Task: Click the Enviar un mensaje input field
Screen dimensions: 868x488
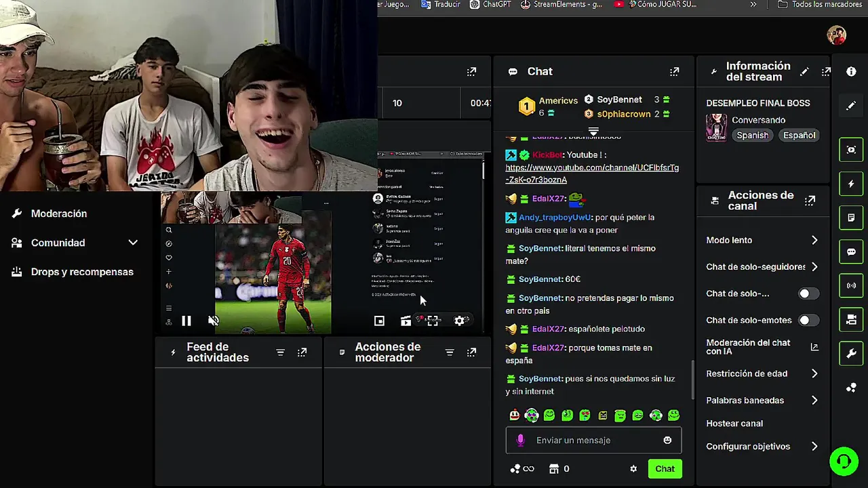Action: click(x=593, y=441)
